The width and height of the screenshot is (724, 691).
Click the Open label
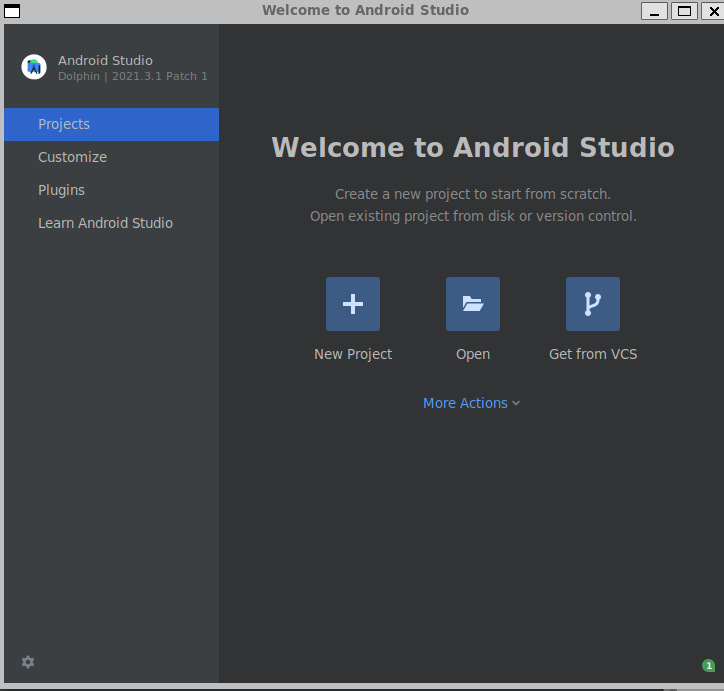(x=473, y=355)
